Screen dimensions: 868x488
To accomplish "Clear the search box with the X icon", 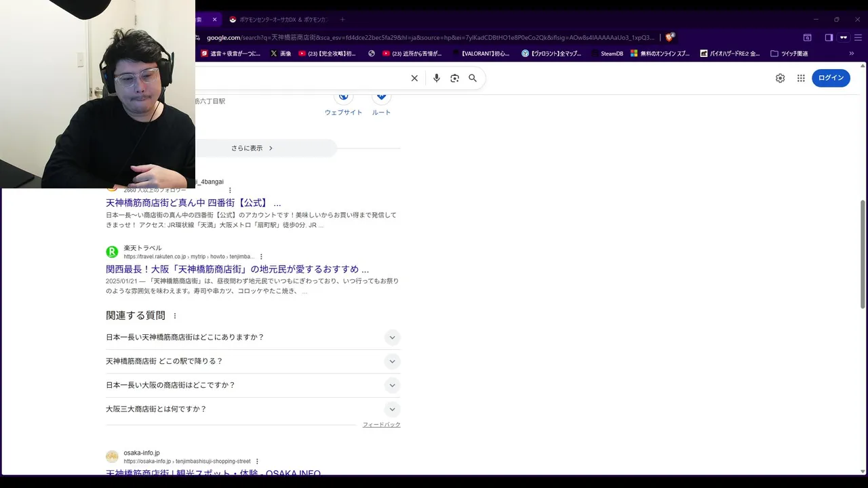I will (414, 78).
